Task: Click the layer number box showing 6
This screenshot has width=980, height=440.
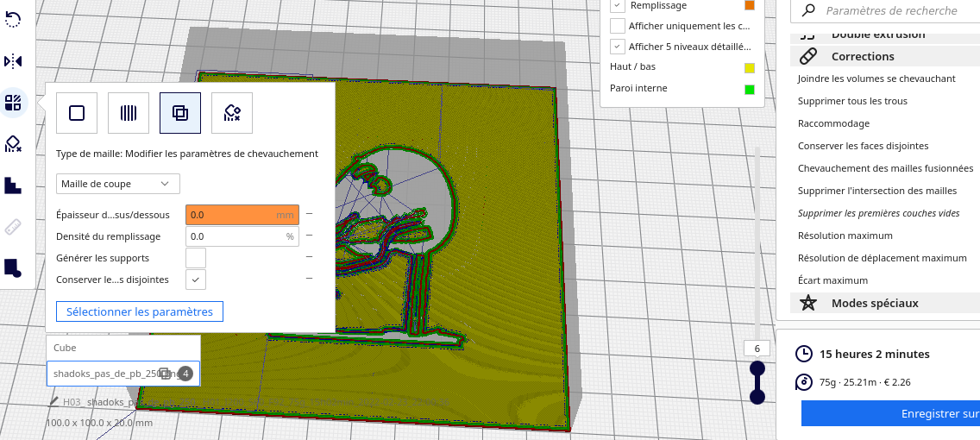Action: point(757,349)
